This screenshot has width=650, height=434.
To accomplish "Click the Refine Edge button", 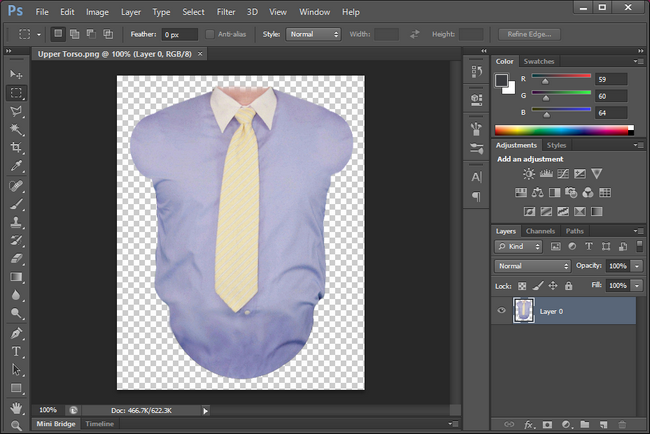I will (529, 34).
